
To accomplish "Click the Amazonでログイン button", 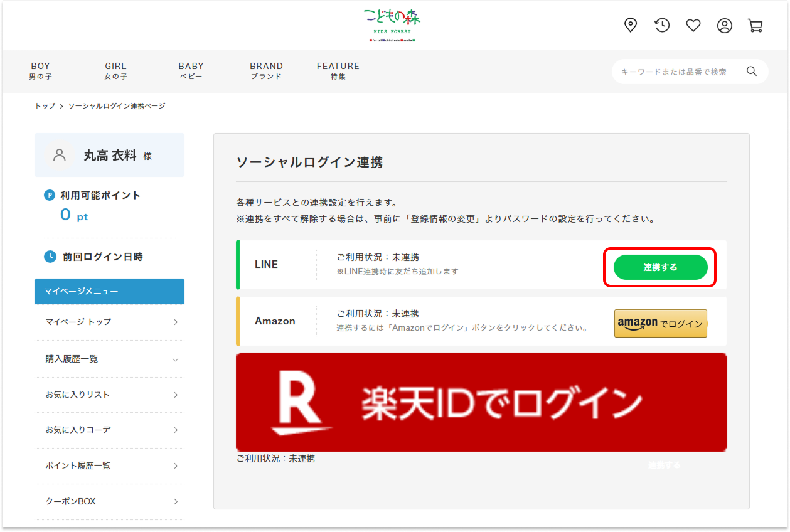I will [x=660, y=323].
